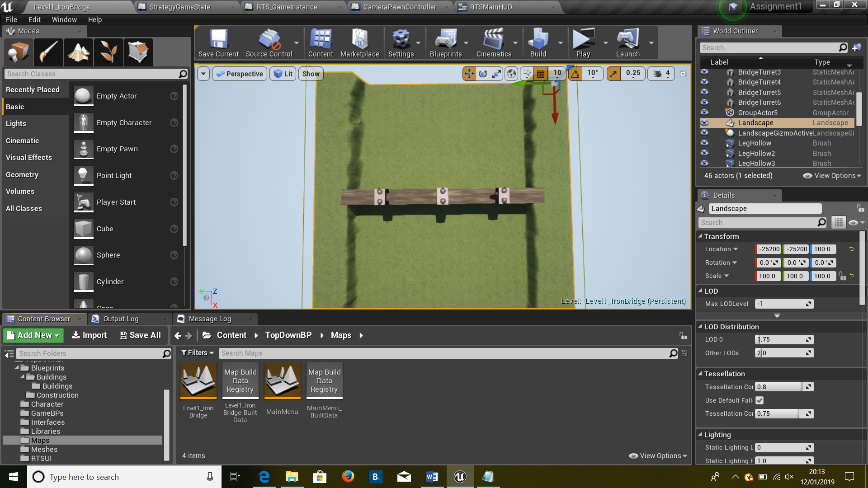This screenshot has width=868, height=488.
Task: Collapse the Tessellation section
Action: click(700, 373)
